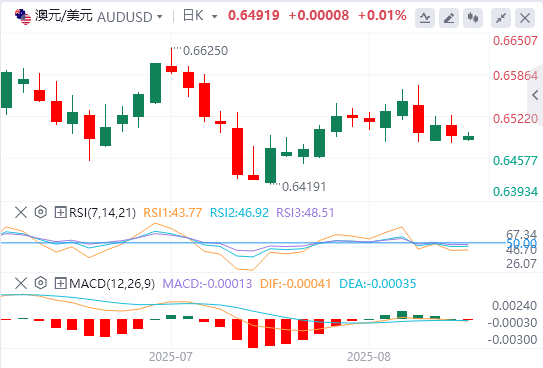
Task: Open the indicator line chart tool
Action: [x=425, y=18]
